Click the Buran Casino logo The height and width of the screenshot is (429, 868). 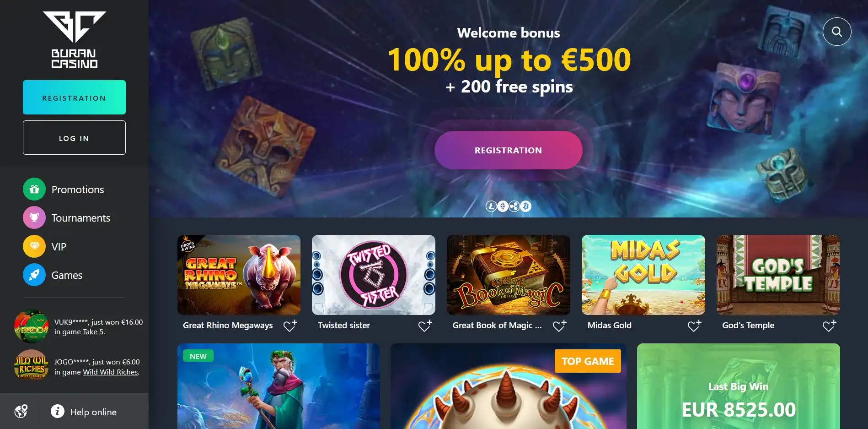tap(74, 40)
